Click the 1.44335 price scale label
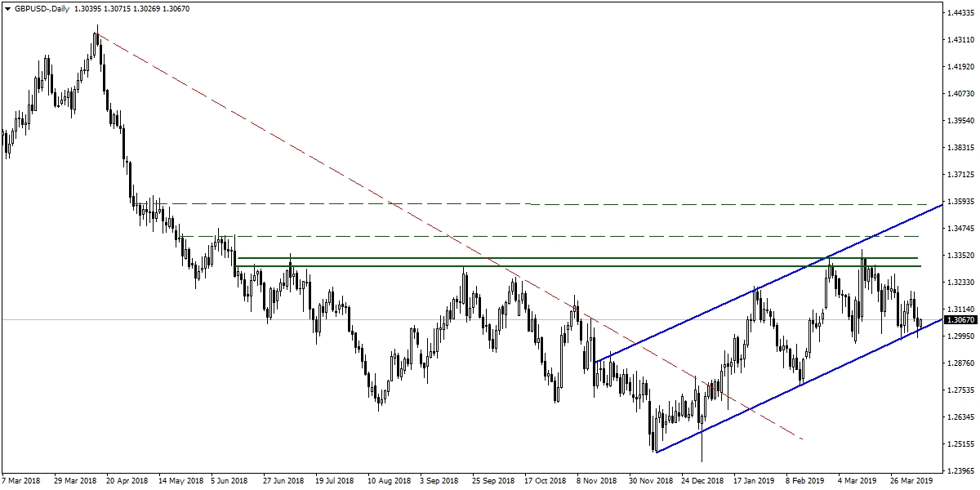Image resolution: width=980 pixels, height=490 pixels. click(x=962, y=13)
